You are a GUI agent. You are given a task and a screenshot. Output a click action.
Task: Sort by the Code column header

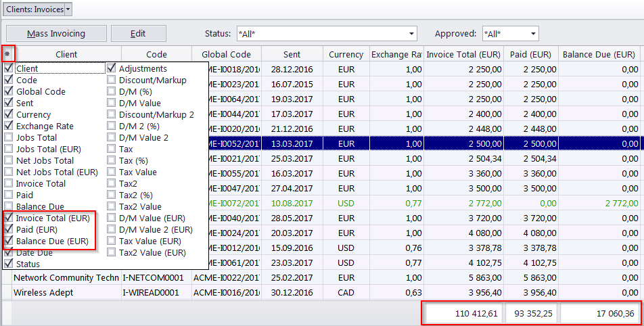[x=156, y=54]
